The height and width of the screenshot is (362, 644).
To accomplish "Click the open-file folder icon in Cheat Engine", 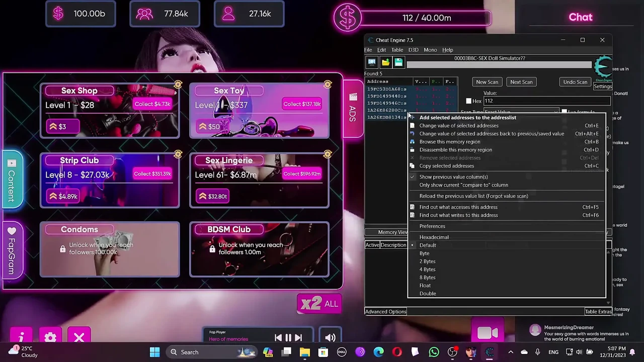I will 385,62.
